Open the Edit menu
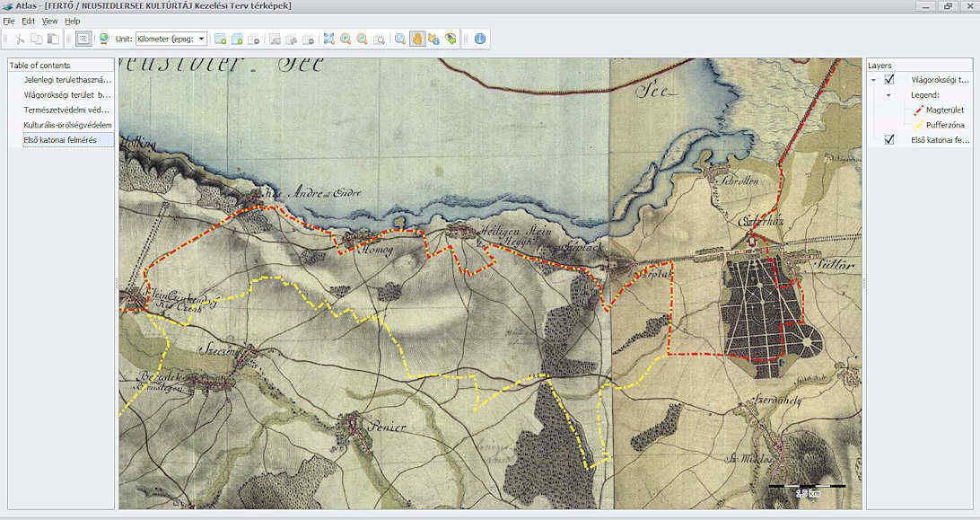The width and height of the screenshot is (980, 520). 28,22
